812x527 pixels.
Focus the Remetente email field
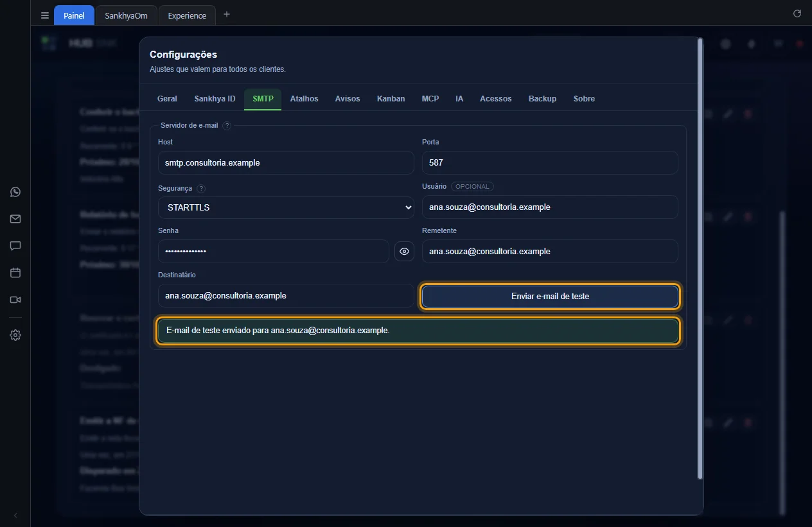(550, 252)
